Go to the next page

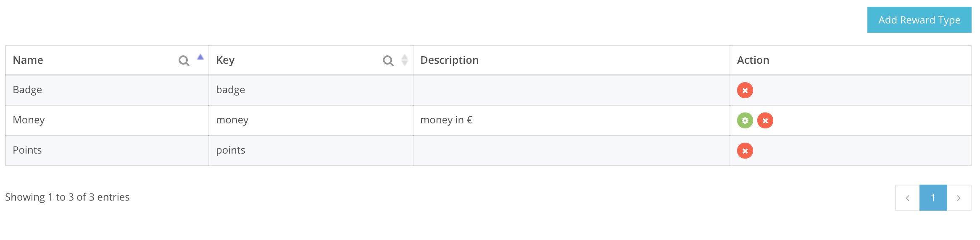point(959,198)
